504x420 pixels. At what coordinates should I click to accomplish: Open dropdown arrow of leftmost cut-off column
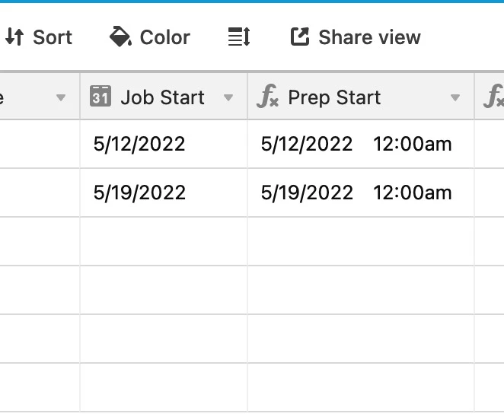61,98
